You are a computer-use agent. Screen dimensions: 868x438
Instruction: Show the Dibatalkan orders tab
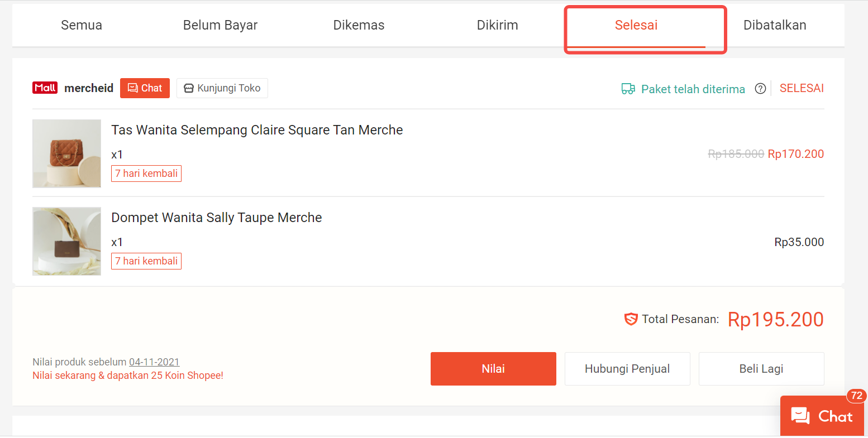coord(775,25)
